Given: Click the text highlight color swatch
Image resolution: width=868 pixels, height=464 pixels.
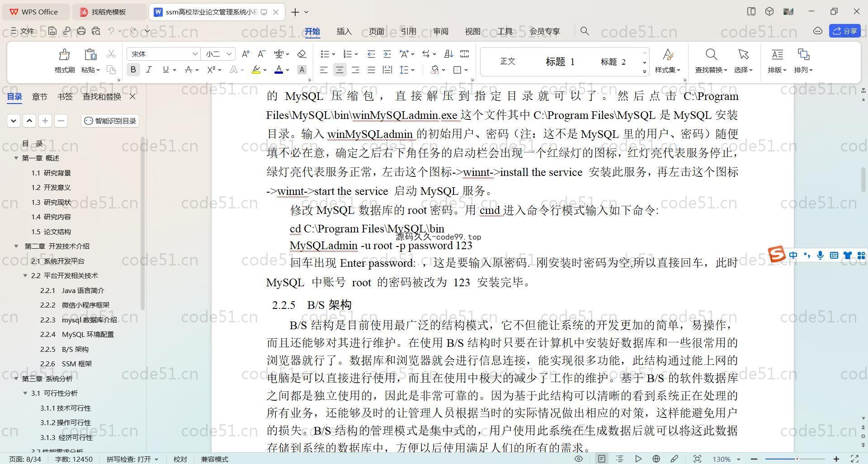Looking at the screenshot, I should pos(256,70).
